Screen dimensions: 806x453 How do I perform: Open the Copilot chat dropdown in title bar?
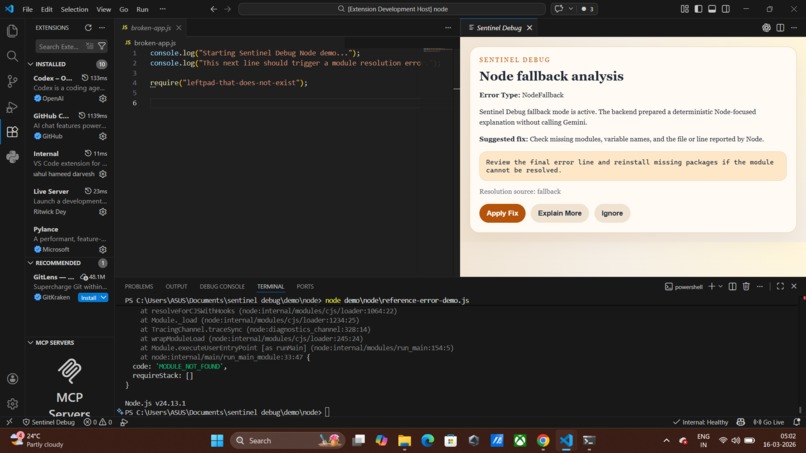(571, 9)
